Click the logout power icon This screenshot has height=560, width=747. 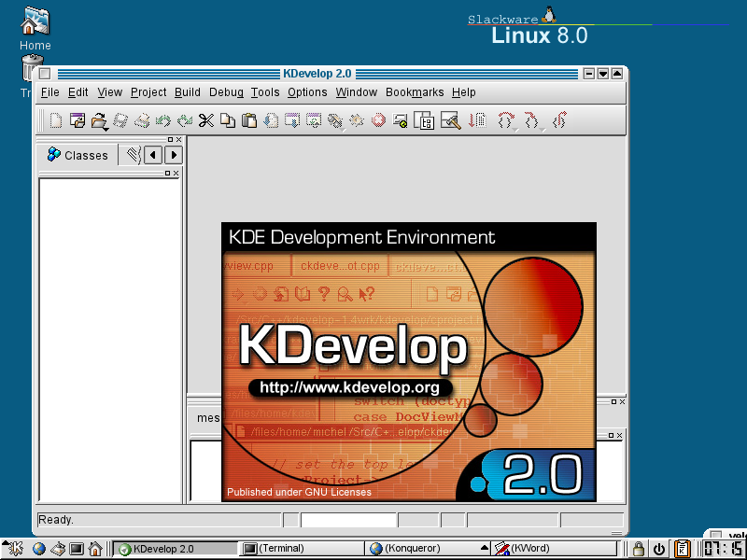(x=660, y=549)
